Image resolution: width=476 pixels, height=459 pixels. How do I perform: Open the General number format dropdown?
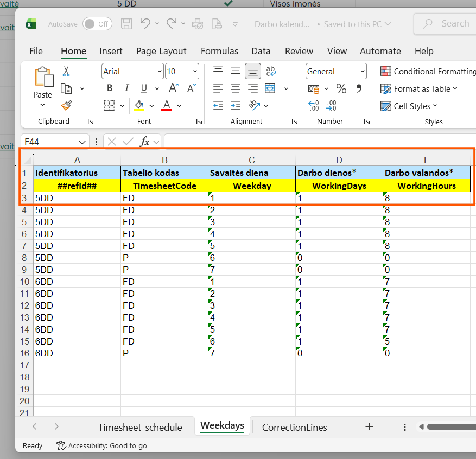(x=363, y=72)
